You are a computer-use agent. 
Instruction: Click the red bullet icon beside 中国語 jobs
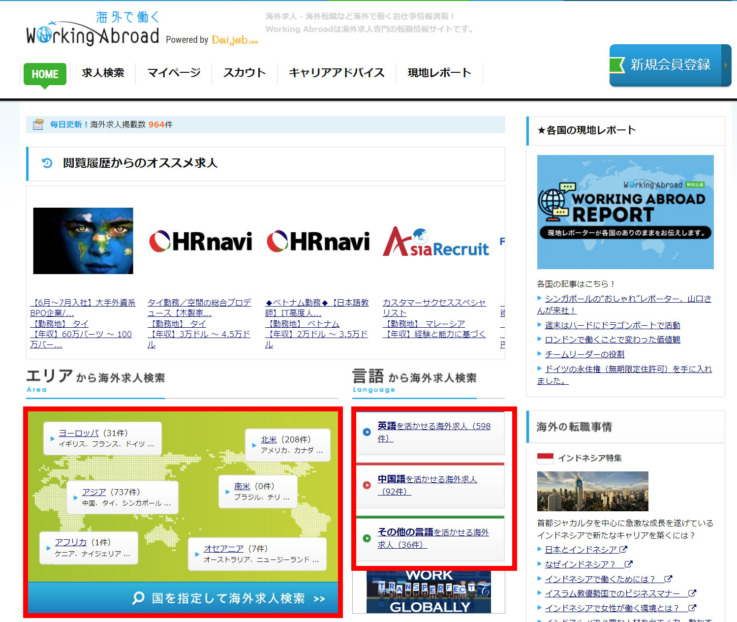[367, 485]
